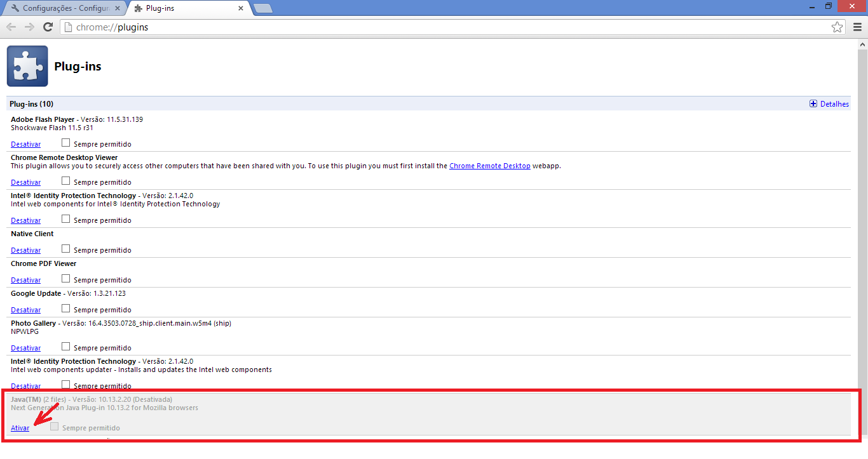Reload the plugins page
868x459 pixels.
tap(48, 27)
